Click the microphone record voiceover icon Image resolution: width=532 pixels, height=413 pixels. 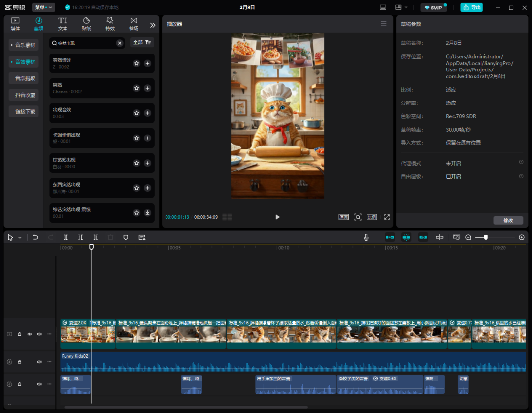pyautogui.click(x=366, y=237)
